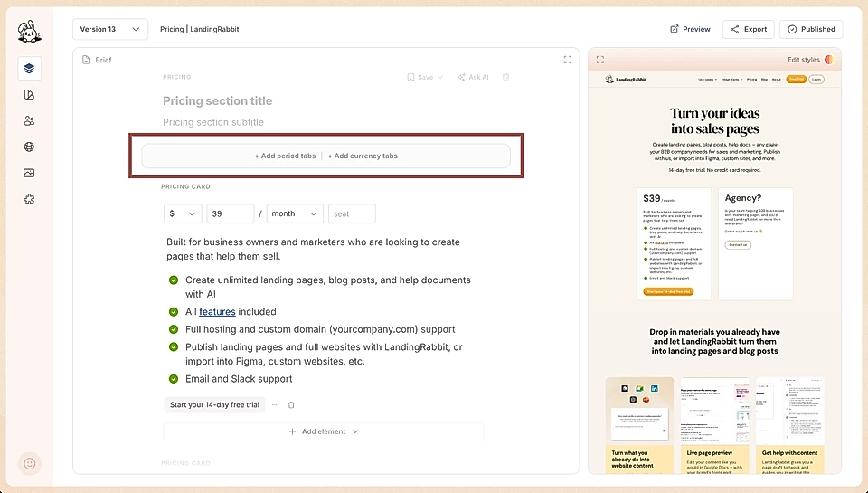Click the Ask AI sparkle button
This screenshot has width=868, height=493.
coord(473,77)
